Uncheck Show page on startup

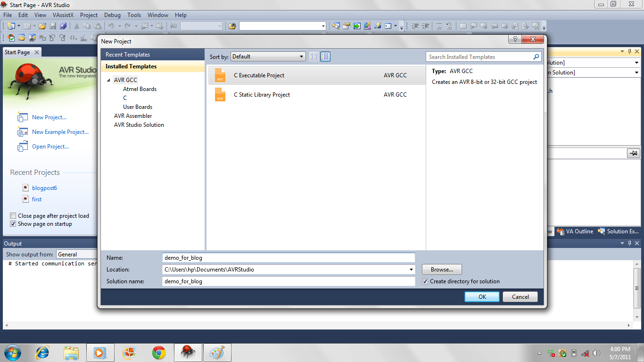tap(13, 223)
